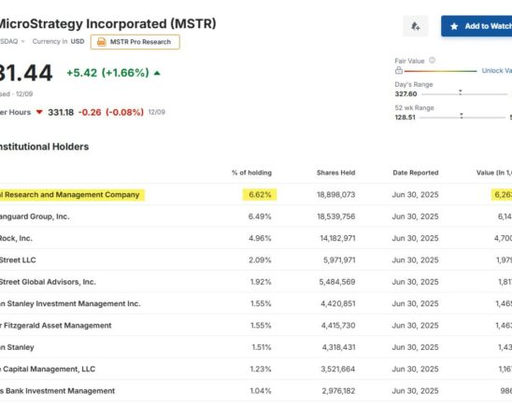Click the Institutional Holders heading
The height and width of the screenshot is (420, 512).
point(44,147)
